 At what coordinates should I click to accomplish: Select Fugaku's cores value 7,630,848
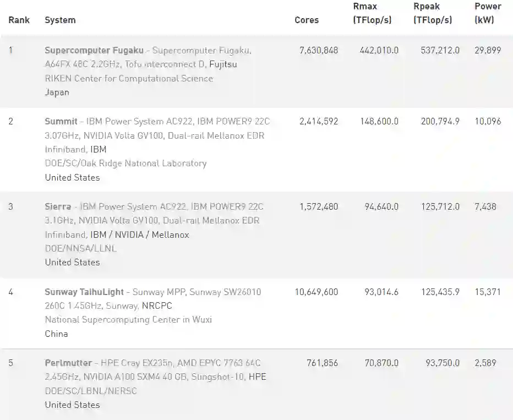click(319, 50)
